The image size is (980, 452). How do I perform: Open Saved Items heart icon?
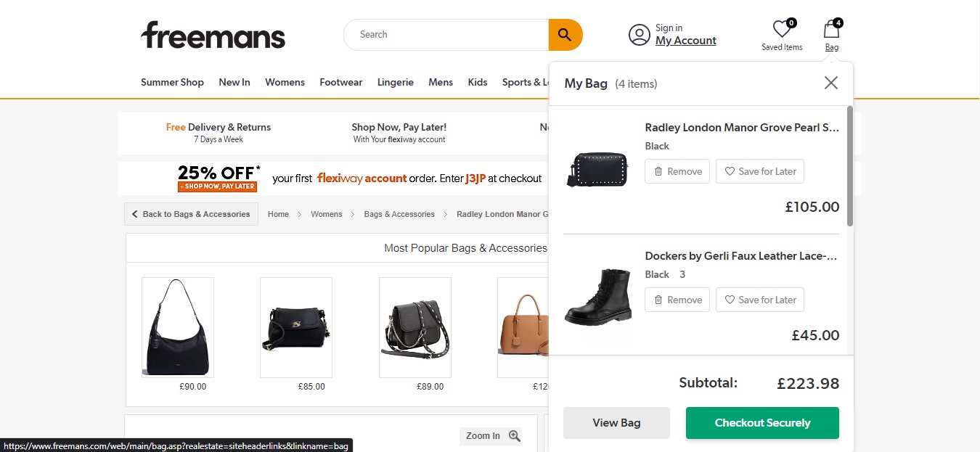coord(781,30)
